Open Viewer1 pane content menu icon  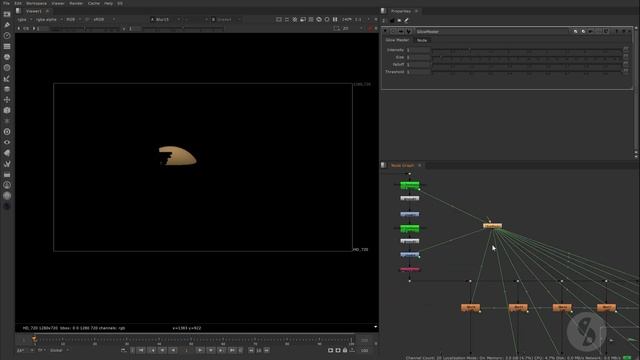18,11
